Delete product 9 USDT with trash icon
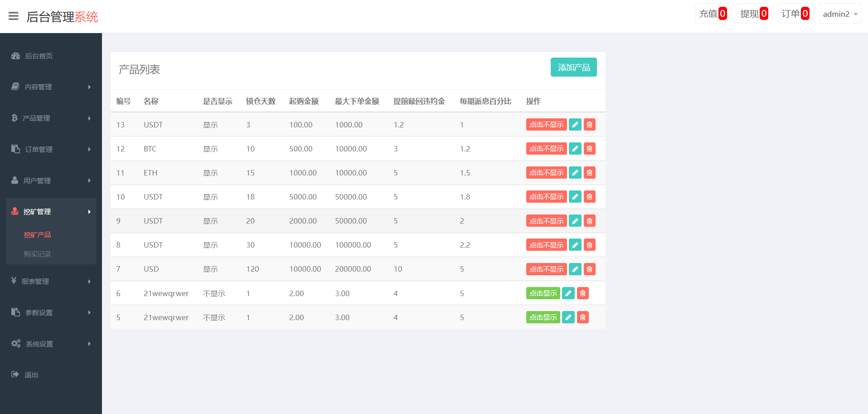The height and width of the screenshot is (414, 868). [x=589, y=221]
